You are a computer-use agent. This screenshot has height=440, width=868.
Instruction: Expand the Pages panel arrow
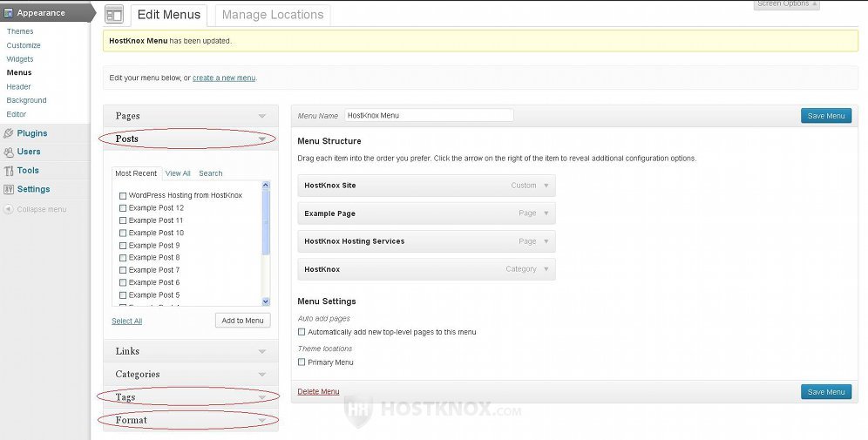(x=261, y=116)
